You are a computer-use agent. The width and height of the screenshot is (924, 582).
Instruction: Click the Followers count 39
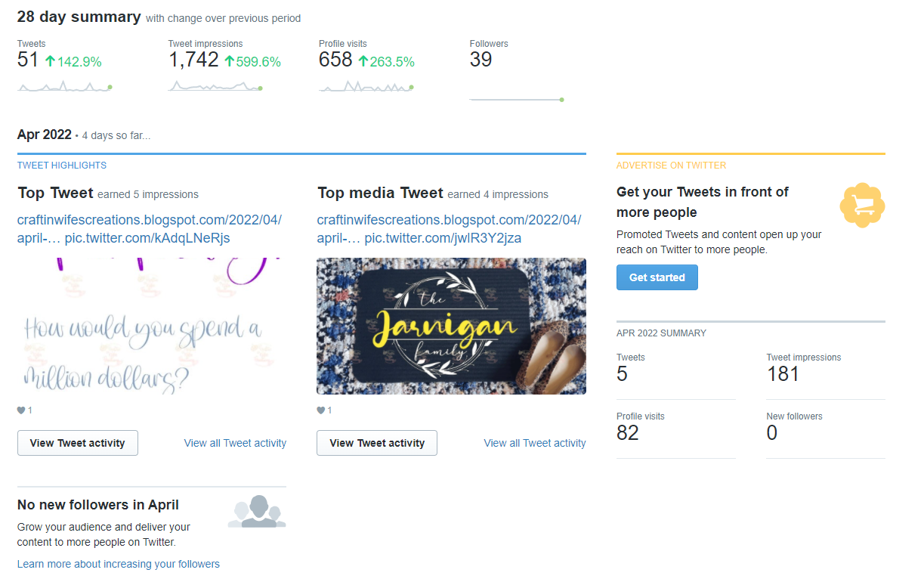click(481, 60)
